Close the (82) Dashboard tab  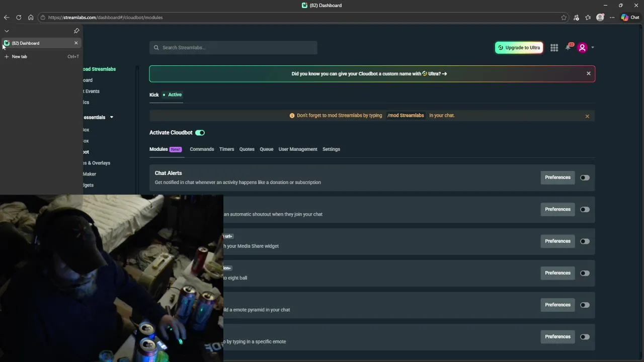coord(76,43)
